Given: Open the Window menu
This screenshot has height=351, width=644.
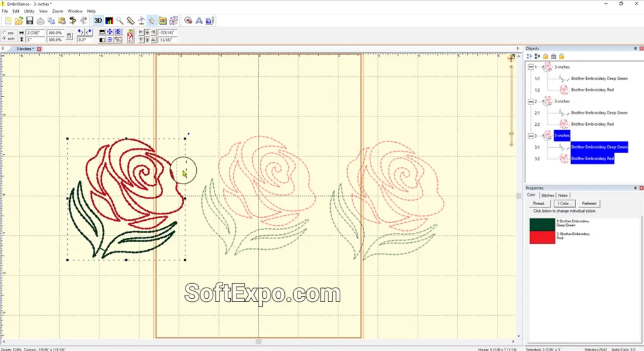Looking at the screenshot, I should (x=75, y=11).
